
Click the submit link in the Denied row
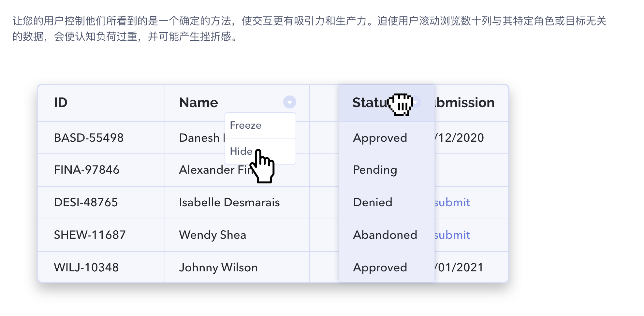[x=452, y=202]
